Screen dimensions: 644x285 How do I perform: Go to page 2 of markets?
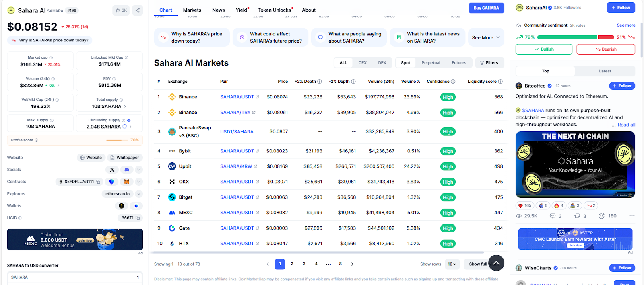[292, 264]
